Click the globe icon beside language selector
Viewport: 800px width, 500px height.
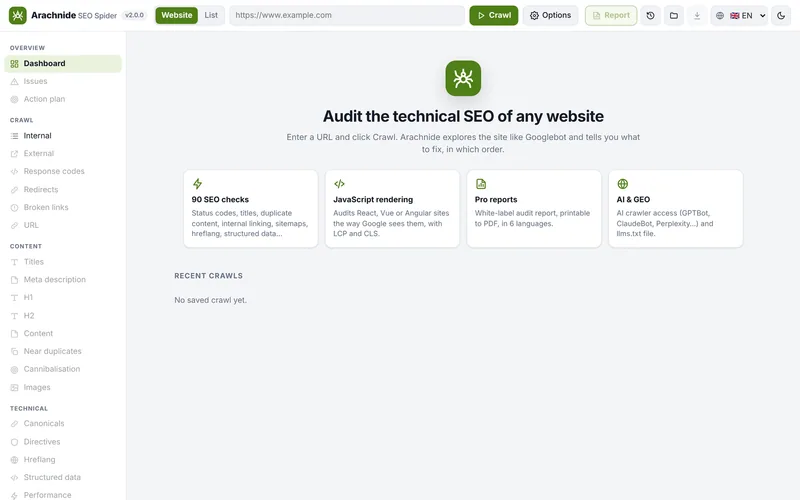[x=720, y=15]
